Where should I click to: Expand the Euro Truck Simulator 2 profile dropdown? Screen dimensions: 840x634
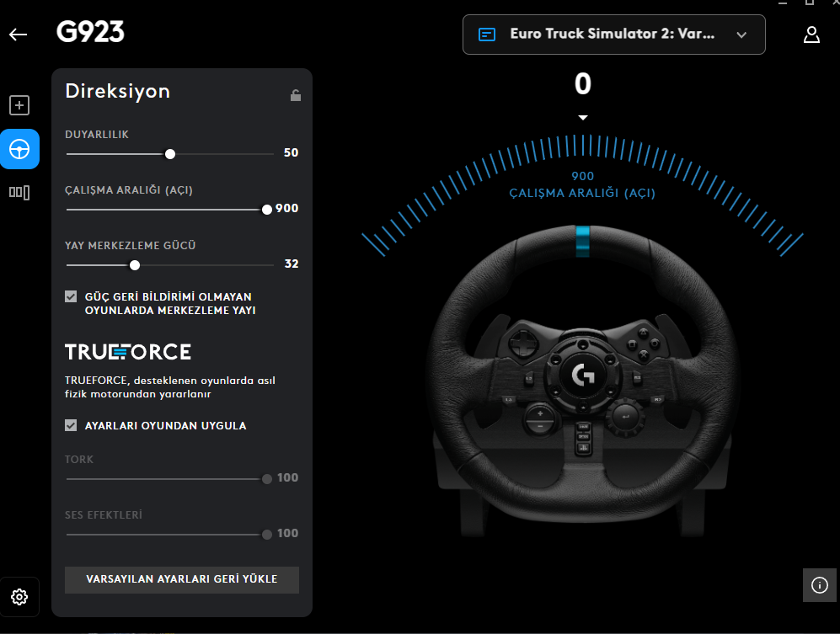614,35
